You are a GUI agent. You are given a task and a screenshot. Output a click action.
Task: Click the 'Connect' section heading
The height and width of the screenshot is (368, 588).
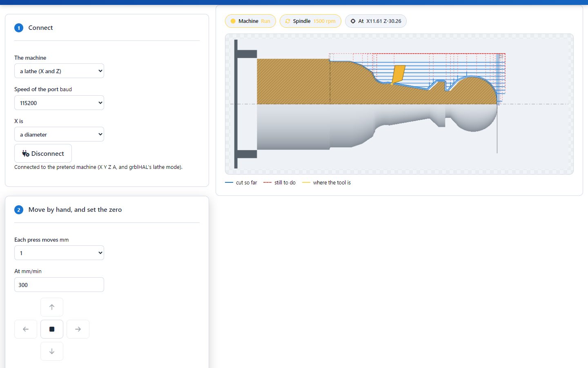(x=40, y=28)
